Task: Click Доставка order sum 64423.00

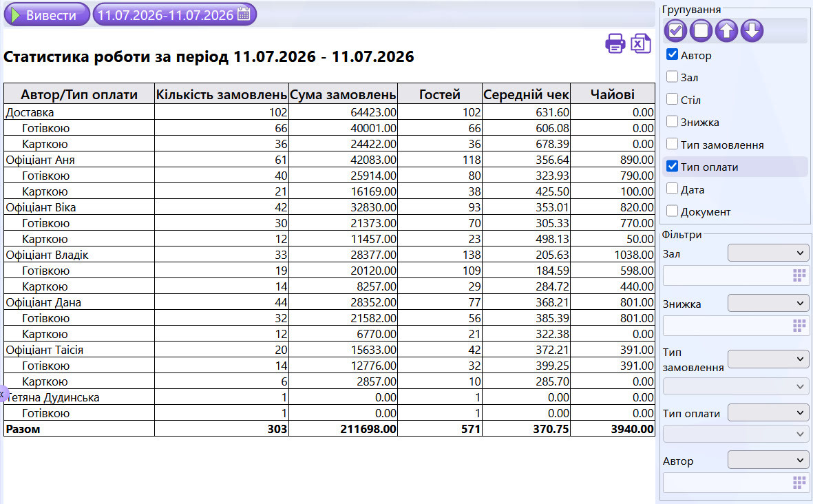Action: [373, 112]
